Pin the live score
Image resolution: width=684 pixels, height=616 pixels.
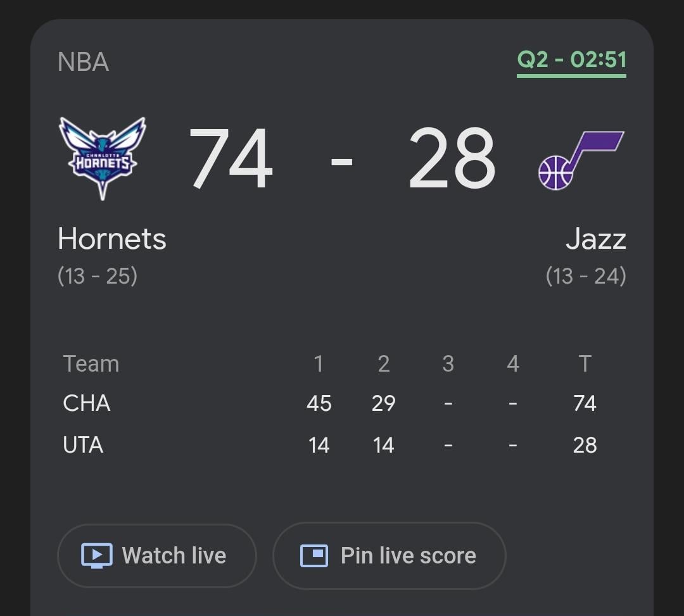click(389, 555)
